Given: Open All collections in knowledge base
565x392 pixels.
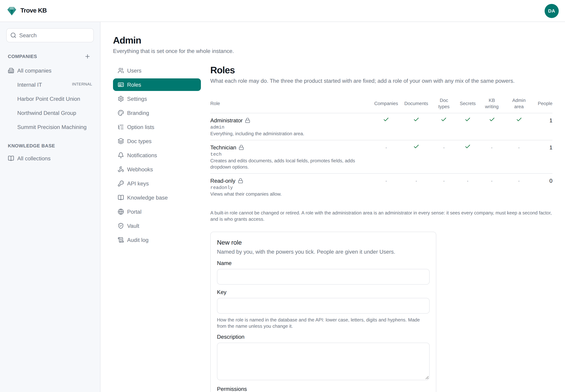Looking at the screenshot, I should coord(50,158).
